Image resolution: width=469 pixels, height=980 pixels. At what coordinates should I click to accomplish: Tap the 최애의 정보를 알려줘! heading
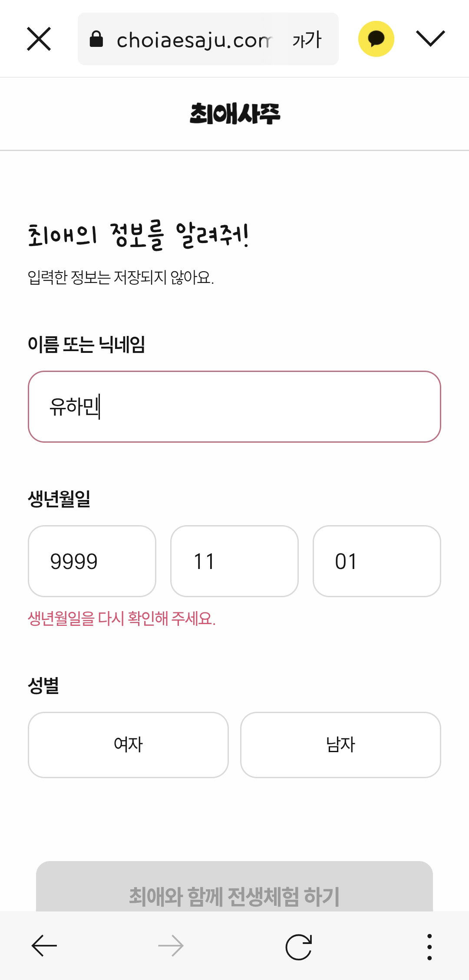pos(139,236)
